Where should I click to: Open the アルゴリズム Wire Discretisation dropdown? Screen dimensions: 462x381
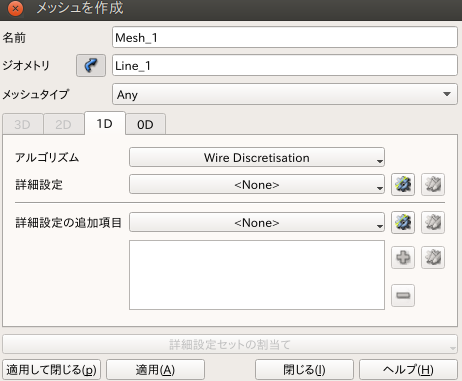pos(257,157)
